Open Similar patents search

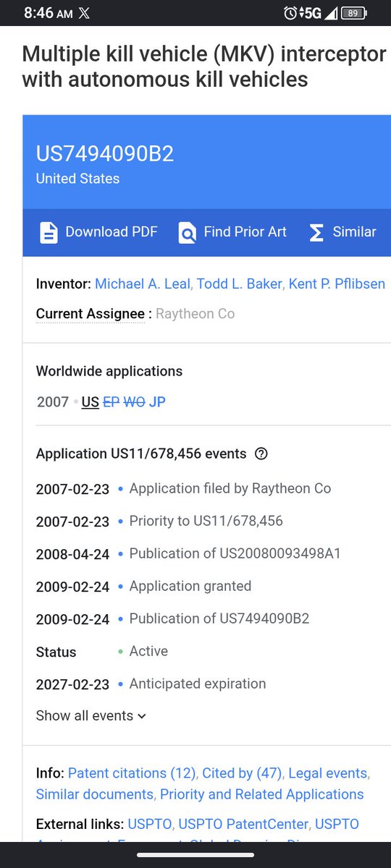(342, 233)
